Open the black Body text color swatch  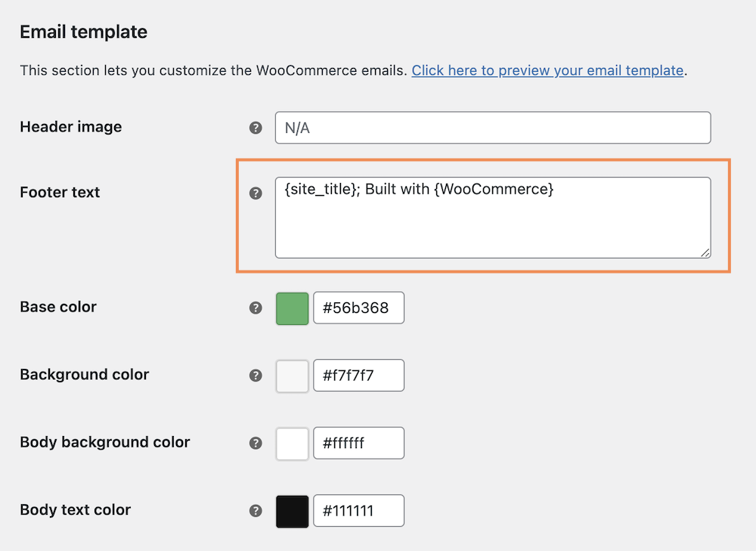pos(292,511)
